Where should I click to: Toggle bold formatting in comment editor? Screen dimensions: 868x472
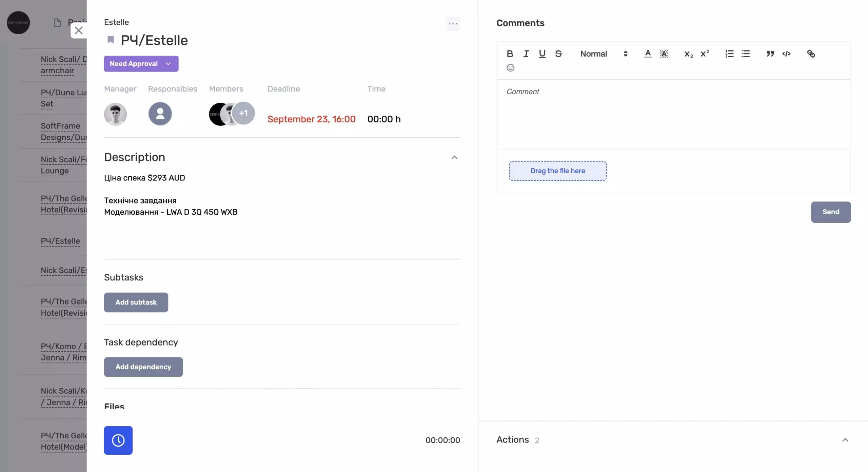tap(510, 54)
